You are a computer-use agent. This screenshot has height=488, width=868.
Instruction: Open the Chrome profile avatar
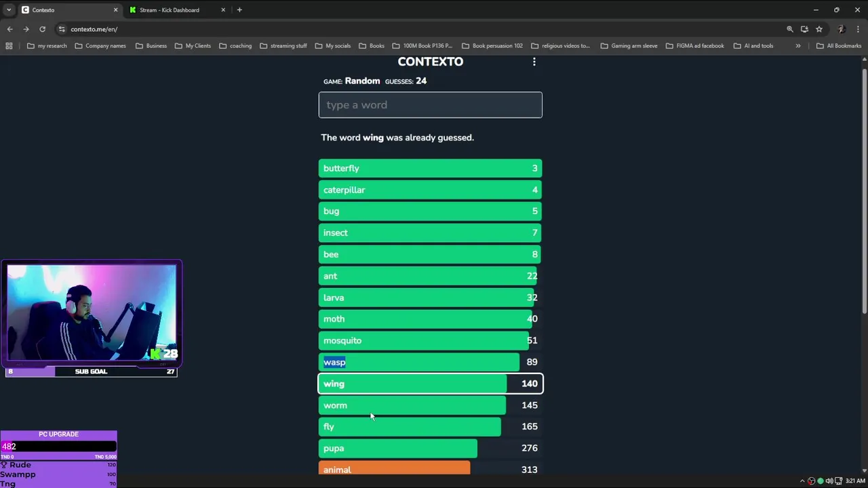(841, 29)
